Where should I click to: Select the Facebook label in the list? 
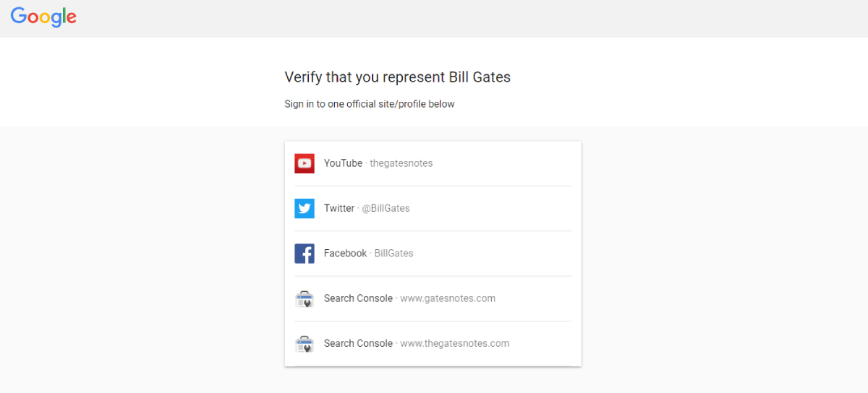tap(345, 254)
